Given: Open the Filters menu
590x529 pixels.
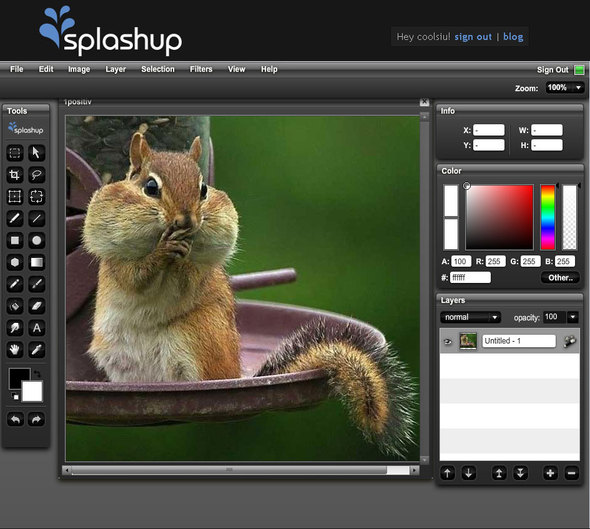Looking at the screenshot, I should (x=201, y=69).
